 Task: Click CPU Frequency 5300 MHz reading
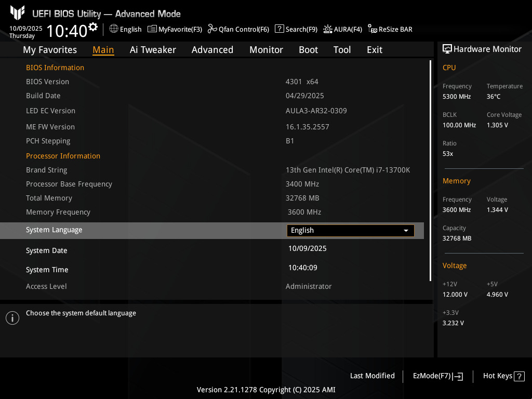(457, 97)
